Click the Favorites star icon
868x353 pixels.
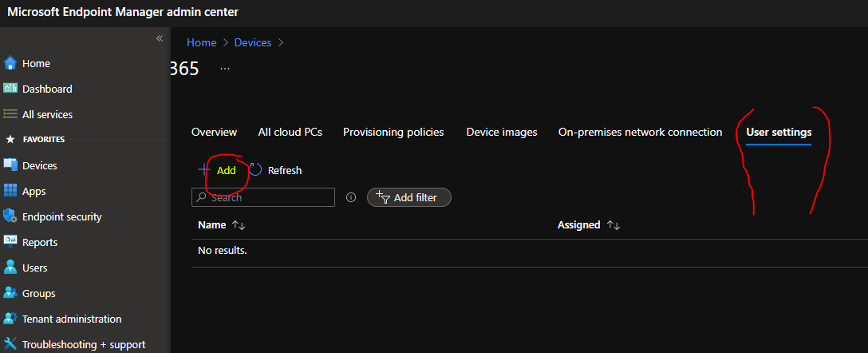(x=10, y=139)
